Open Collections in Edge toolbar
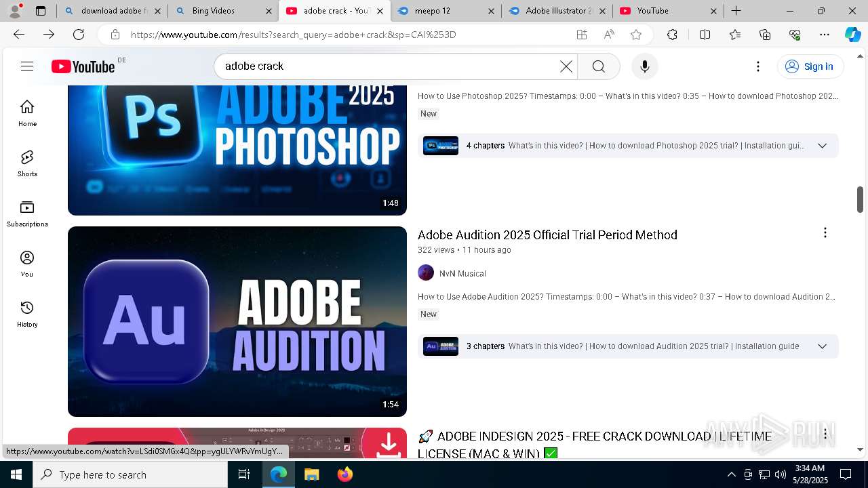The width and height of the screenshot is (868, 488). click(765, 35)
